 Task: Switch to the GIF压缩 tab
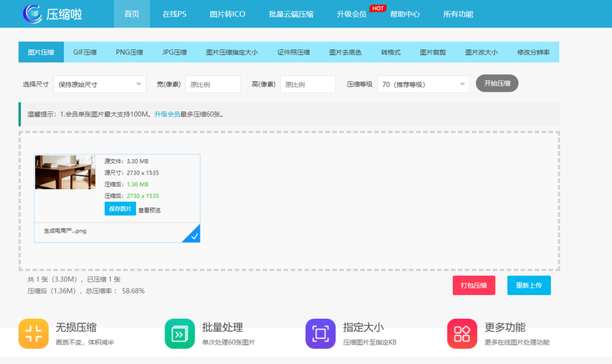tap(85, 52)
